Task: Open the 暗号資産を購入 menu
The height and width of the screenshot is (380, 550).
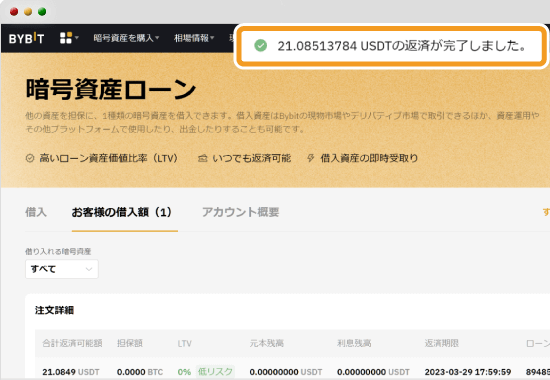Action: 126,38
